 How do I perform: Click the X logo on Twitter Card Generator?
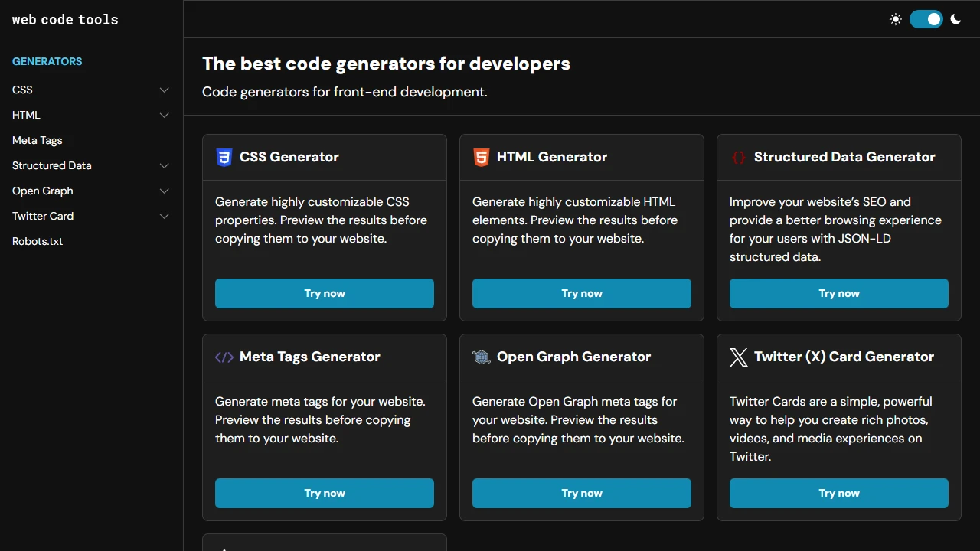pyautogui.click(x=738, y=357)
